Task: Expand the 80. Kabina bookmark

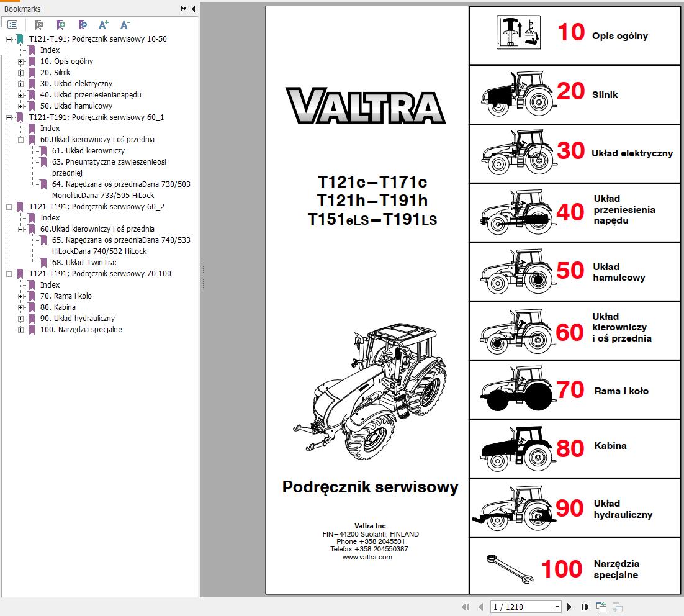Action: click(20, 308)
